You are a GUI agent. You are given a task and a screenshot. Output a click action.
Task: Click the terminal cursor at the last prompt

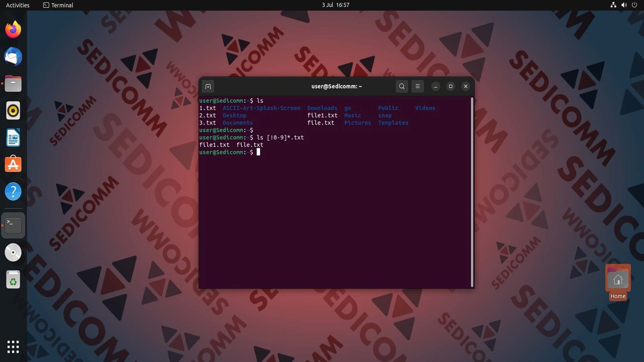(x=258, y=152)
